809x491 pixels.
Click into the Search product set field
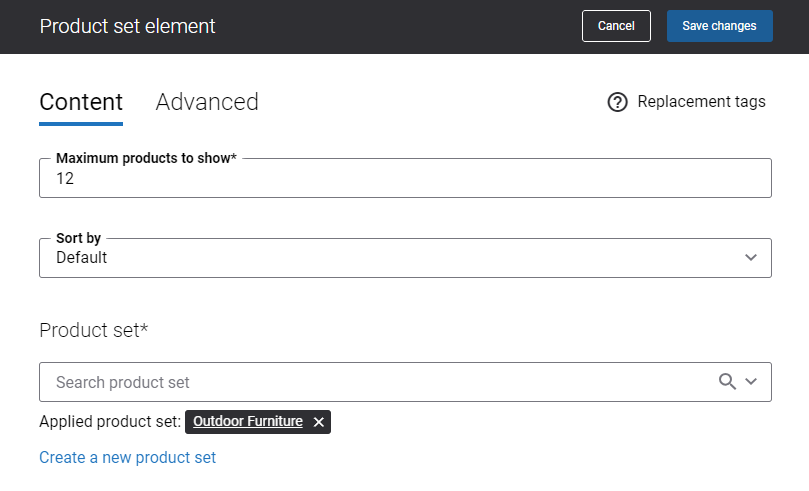[x=378, y=382]
